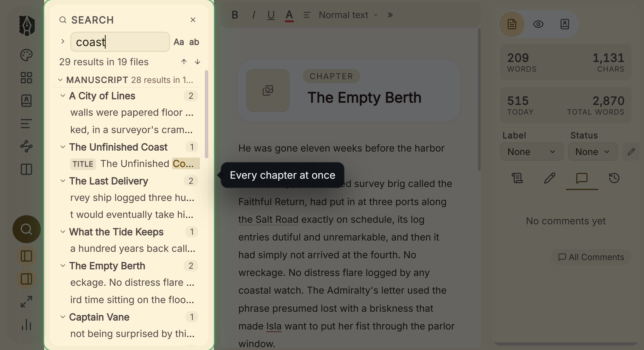644x350 pixels.
Task: Click the chapter title 'The Empty Berth'
Action: pos(364,97)
